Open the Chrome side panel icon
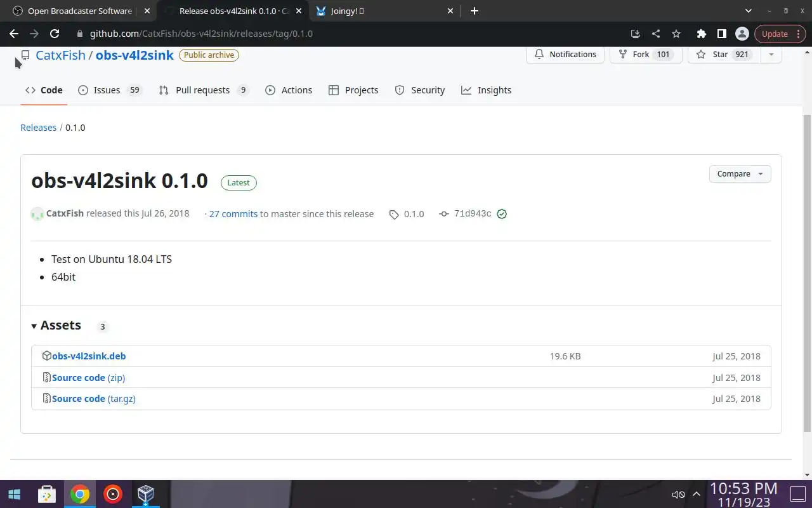Viewport: 812px width, 508px height. [721, 34]
